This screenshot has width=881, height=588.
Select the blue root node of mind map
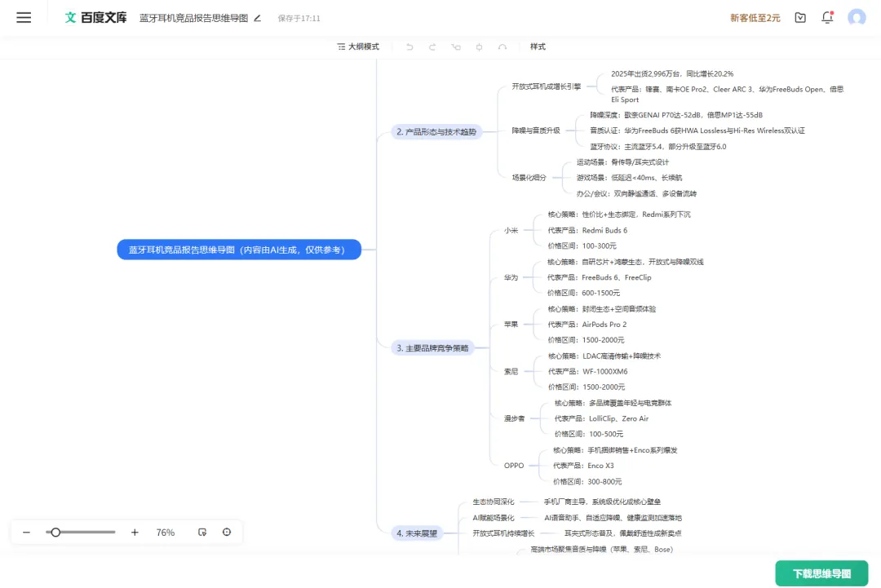coord(239,250)
